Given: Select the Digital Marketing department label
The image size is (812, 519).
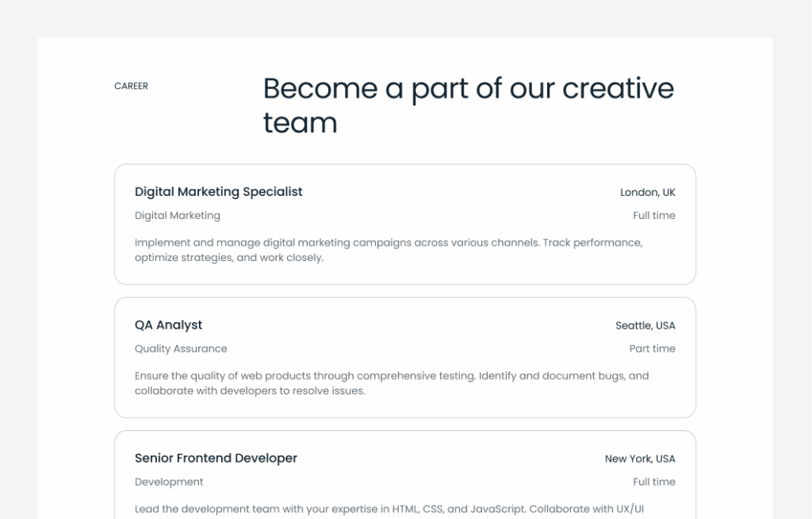Looking at the screenshot, I should pyautogui.click(x=178, y=216).
